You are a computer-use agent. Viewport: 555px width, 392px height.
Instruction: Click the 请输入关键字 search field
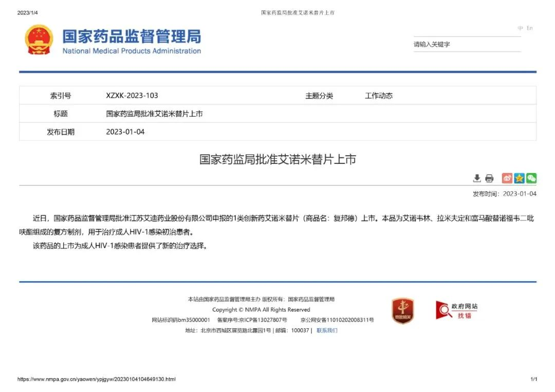[x=467, y=45]
